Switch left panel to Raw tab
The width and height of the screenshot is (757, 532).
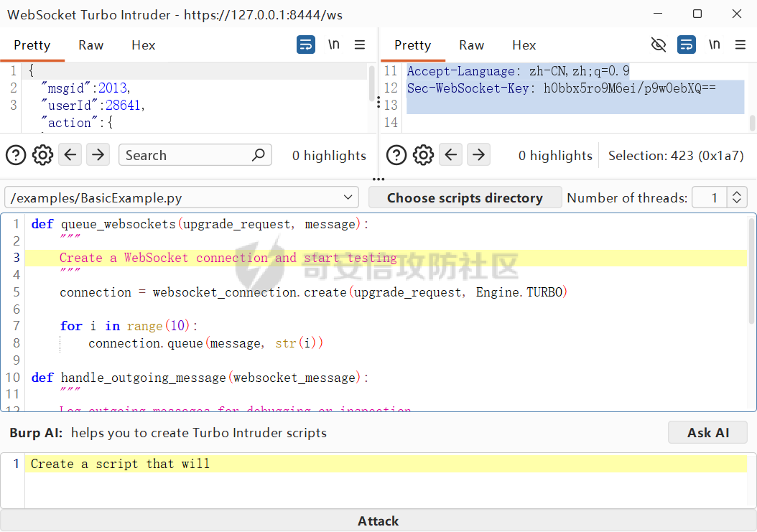coord(90,45)
